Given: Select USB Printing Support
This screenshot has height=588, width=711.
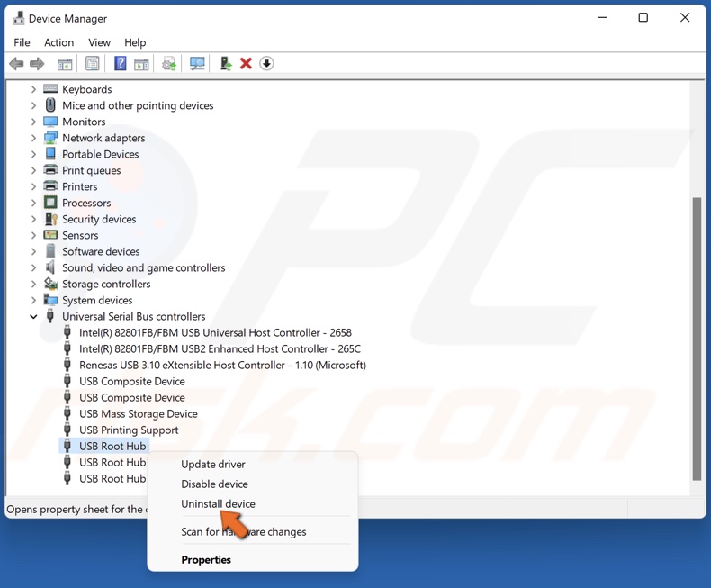Looking at the screenshot, I should click(x=129, y=430).
